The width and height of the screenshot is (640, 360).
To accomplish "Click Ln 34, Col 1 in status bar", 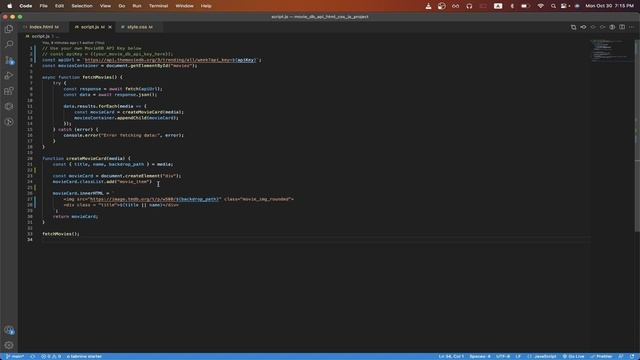I will (x=451, y=356).
